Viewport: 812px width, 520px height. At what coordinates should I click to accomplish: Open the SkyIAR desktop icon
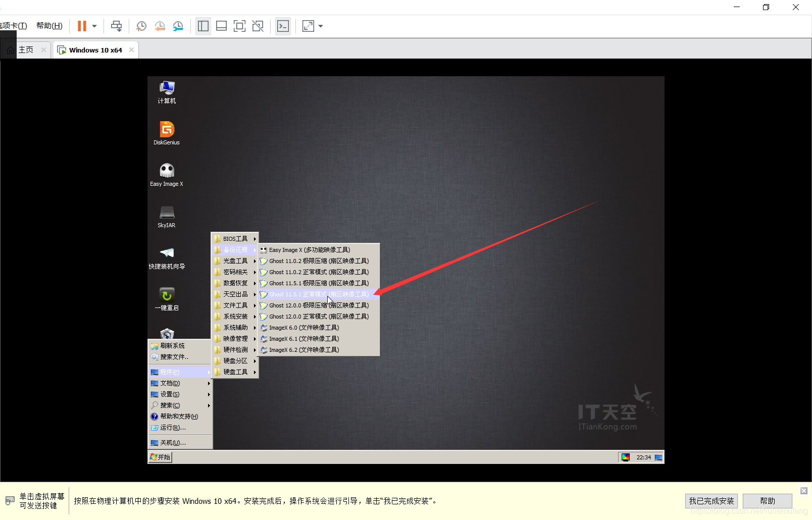tap(167, 217)
